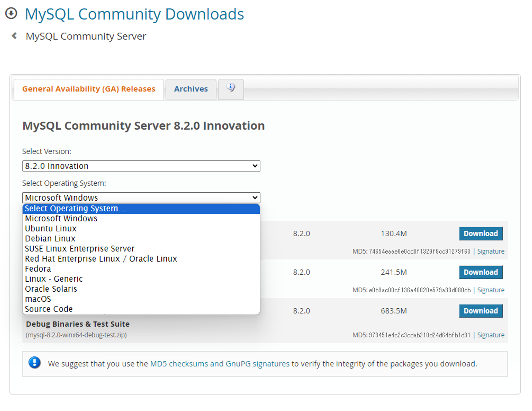Select General Availability (GA) Releases tab
532x411 pixels.
tap(89, 89)
